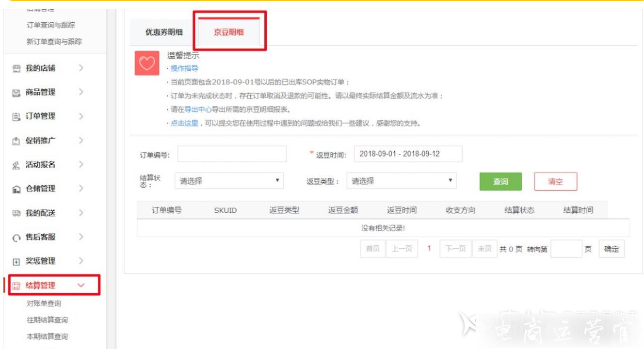Click the 结算管理 sidebar icon

pyautogui.click(x=16, y=286)
